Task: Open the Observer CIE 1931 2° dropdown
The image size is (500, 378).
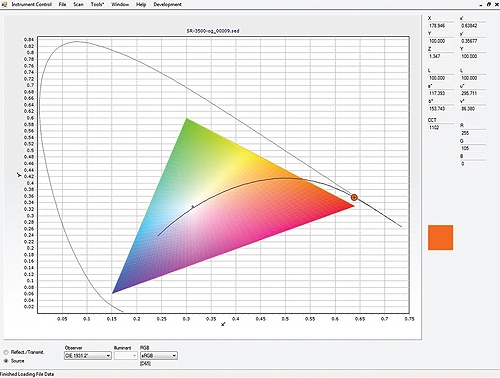Action: [88, 356]
